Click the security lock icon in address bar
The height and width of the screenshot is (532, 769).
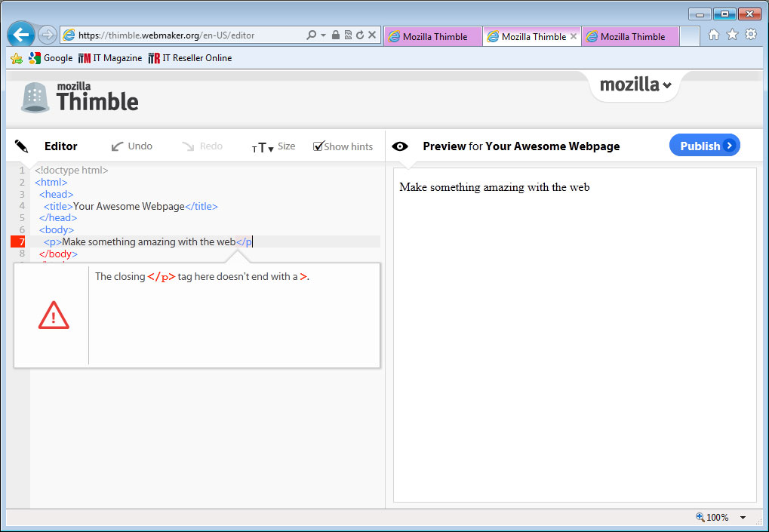pyautogui.click(x=336, y=35)
